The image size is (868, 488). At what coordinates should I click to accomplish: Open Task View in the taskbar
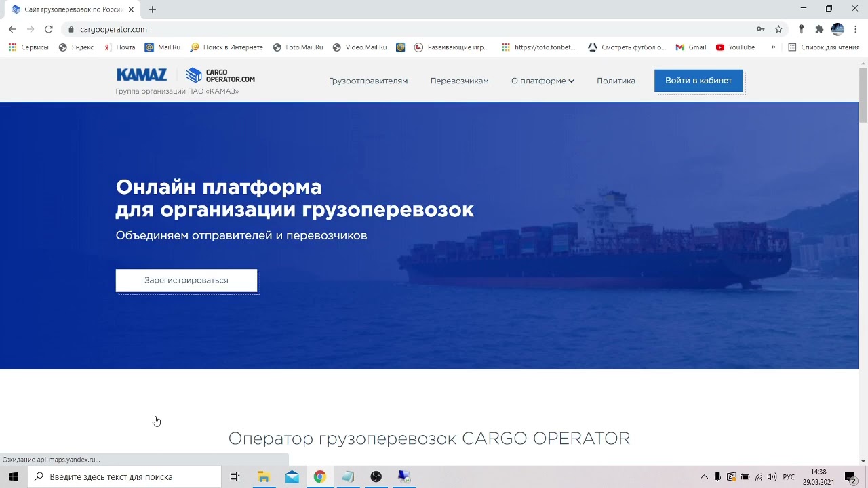(x=235, y=476)
